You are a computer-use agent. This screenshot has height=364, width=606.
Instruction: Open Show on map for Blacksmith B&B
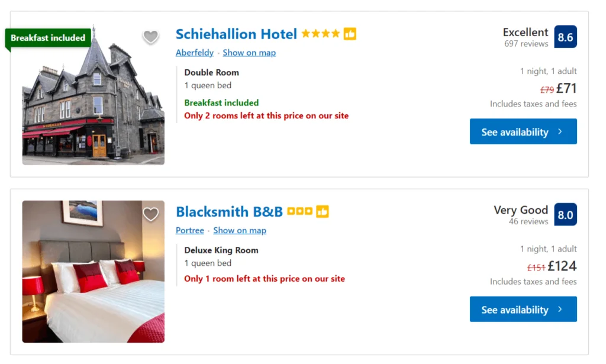240,231
